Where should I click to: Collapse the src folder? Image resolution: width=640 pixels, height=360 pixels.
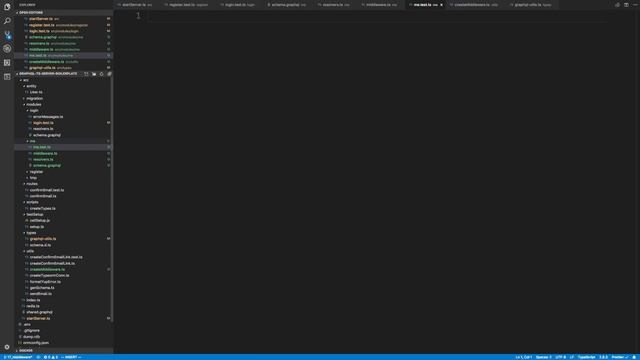(x=26, y=80)
